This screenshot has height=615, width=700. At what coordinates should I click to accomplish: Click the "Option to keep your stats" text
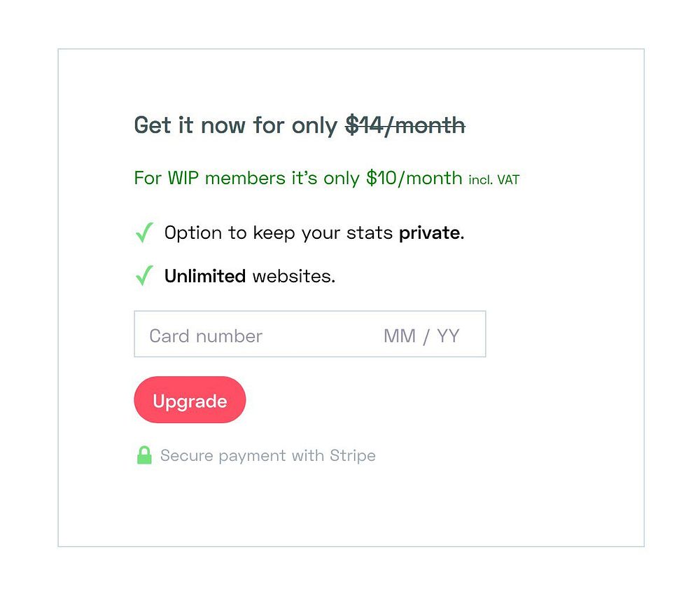pyautogui.click(x=278, y=233)
